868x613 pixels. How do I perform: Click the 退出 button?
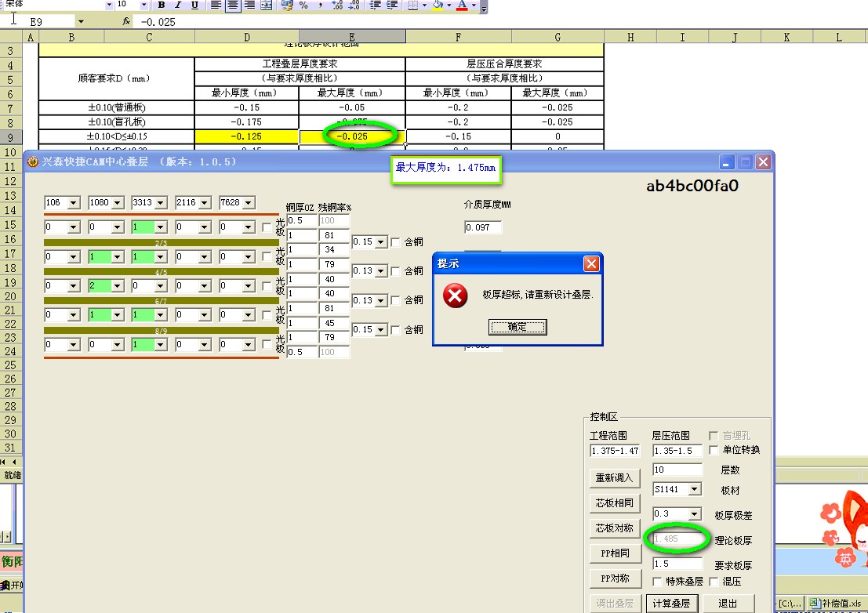728,604
